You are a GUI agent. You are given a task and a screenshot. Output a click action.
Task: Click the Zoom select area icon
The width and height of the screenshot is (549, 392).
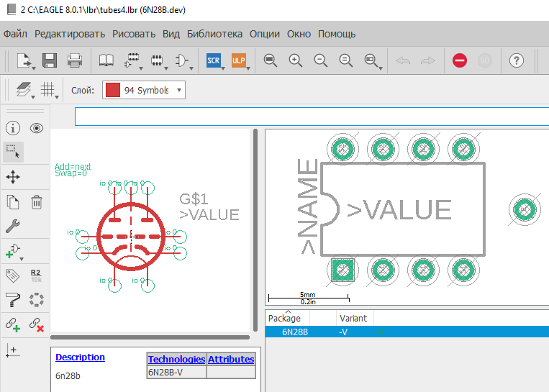point(371,60)
